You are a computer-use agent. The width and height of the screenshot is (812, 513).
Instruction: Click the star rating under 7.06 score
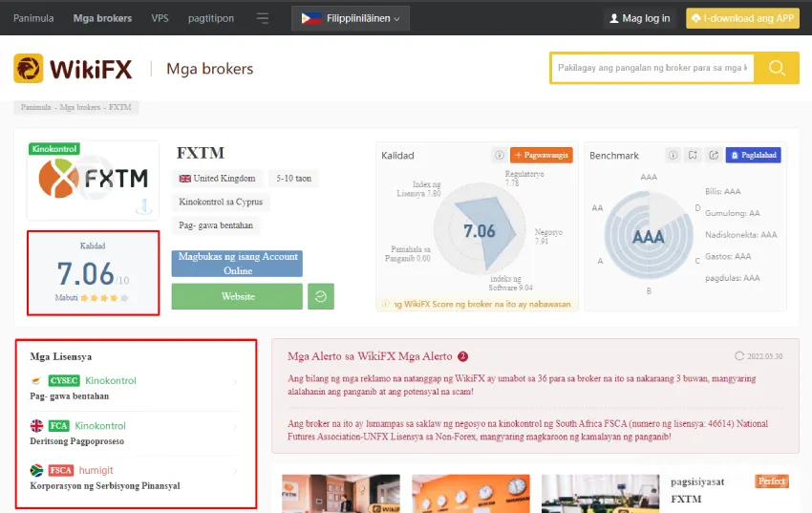[104, 298]
